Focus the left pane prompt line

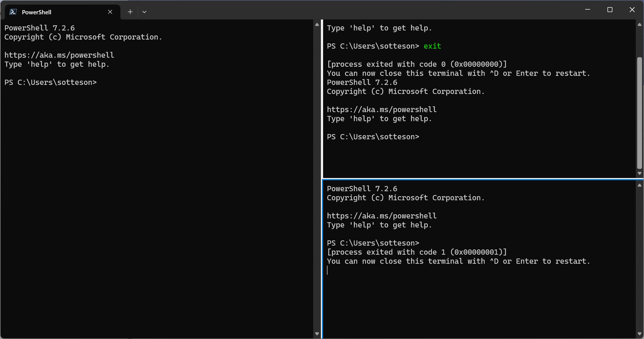coord(51,82)
